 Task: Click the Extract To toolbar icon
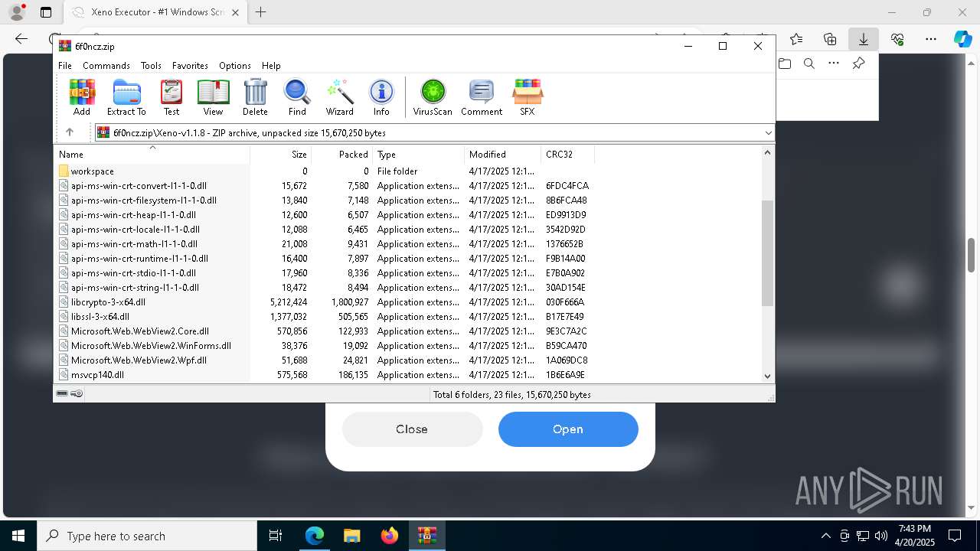[x=126, y=97]
